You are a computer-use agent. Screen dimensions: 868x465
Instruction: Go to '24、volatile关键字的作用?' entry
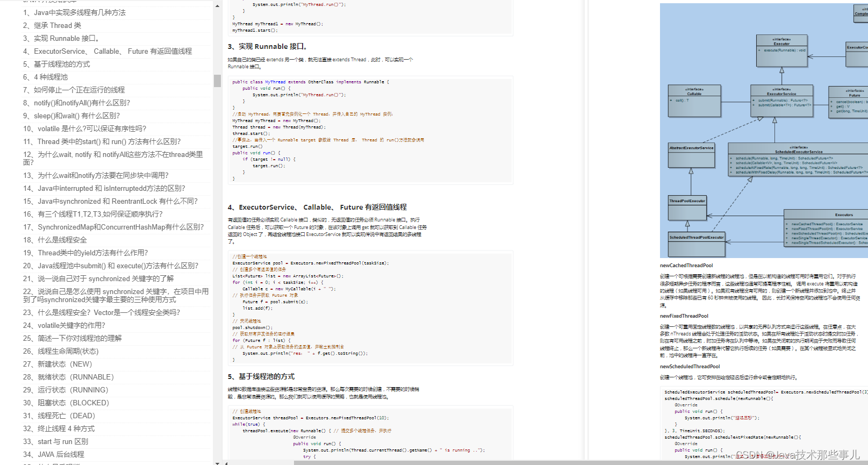pos(64,325)
